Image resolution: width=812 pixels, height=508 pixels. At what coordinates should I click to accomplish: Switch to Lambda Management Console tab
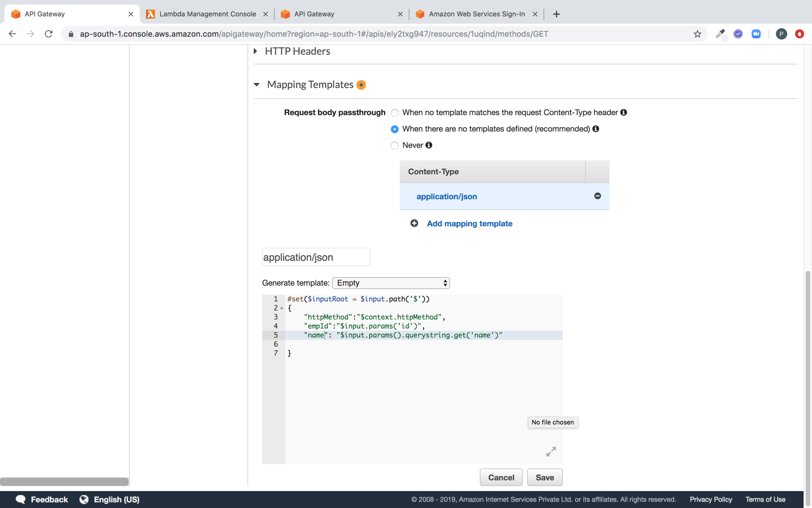tap(208, 14)
